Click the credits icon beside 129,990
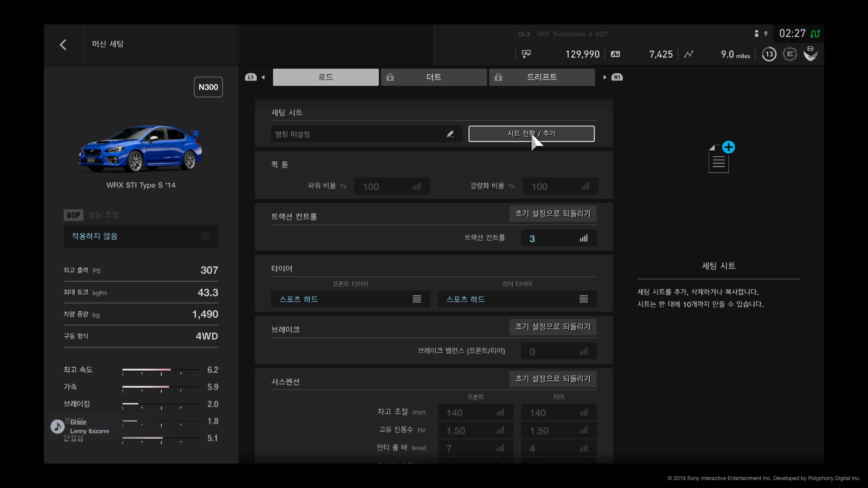868x488 pixels. (526, 54)
